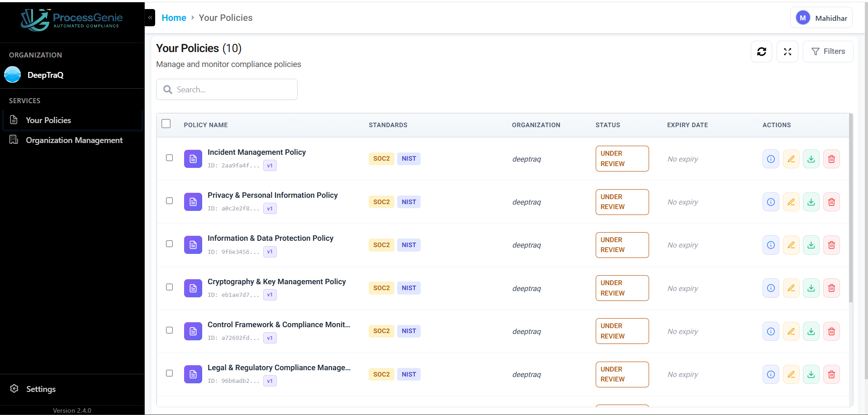The height and width of the screenshot is (415, 868).
Task: Open Your Policies in sidebar
Action: pyautogui.click(x=72, y=120)
